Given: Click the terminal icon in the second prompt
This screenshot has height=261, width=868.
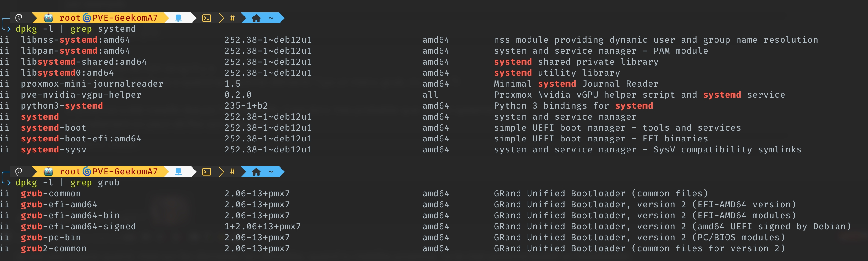Looking at the screenshot, I should (207, 172).
